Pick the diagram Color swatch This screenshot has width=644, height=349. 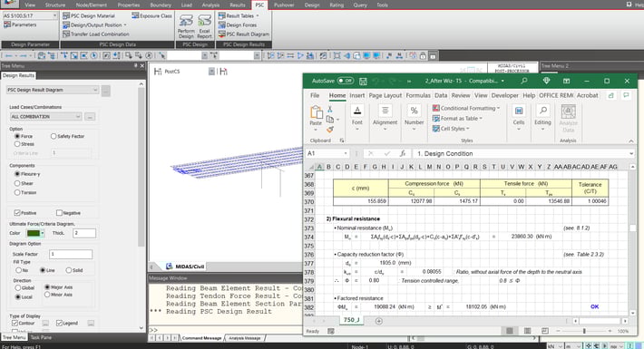point(34,233)
